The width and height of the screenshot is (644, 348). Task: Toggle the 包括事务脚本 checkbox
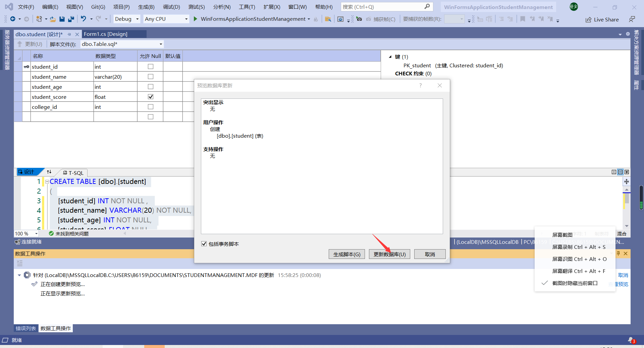click(x=204, y=243)
